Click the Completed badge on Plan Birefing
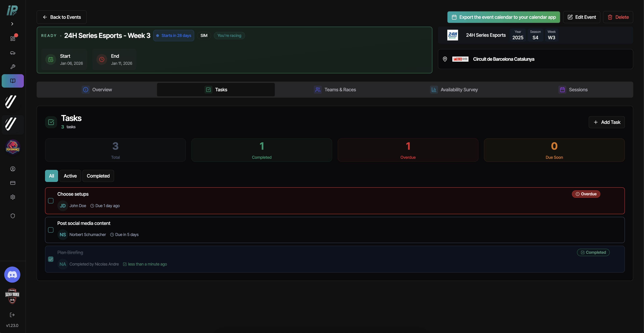 [593, 253]
